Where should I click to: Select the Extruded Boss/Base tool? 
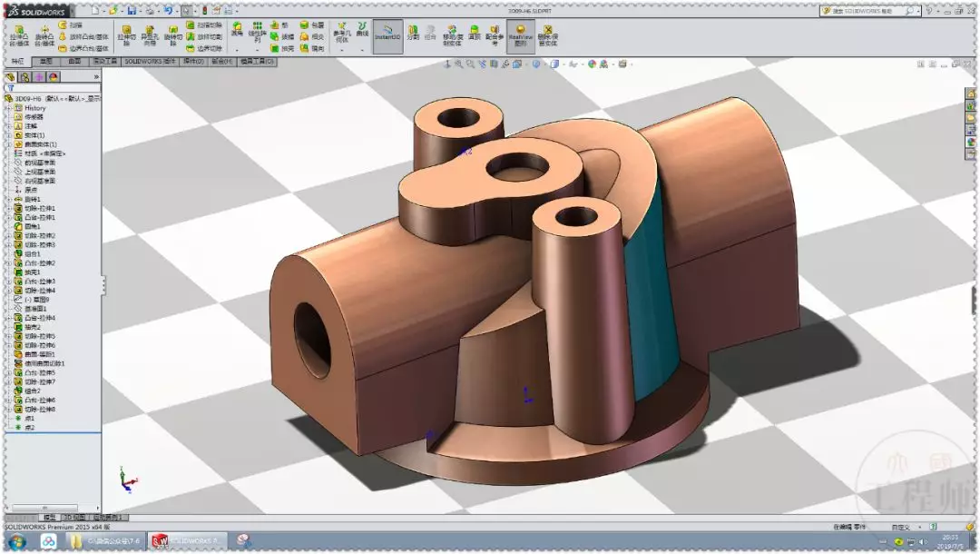tap(19, 35)
